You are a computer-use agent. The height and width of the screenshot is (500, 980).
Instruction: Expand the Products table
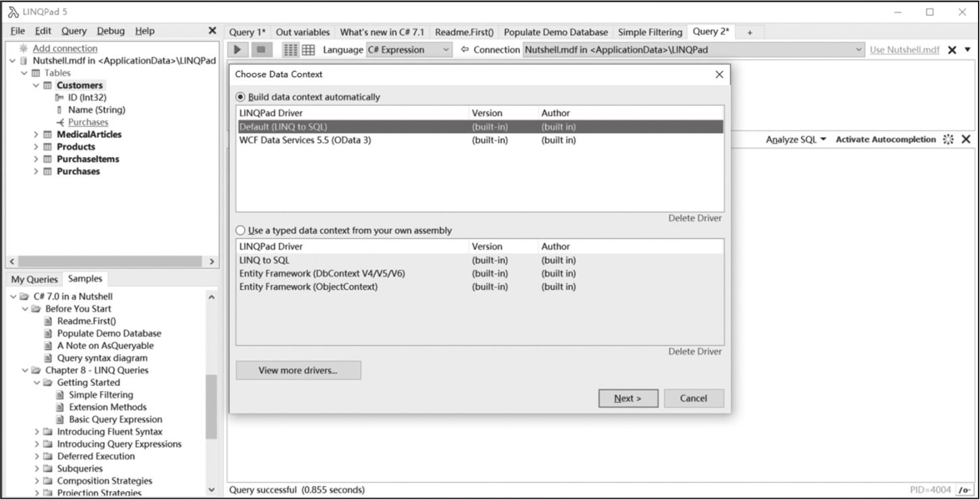tap(36, 147)
